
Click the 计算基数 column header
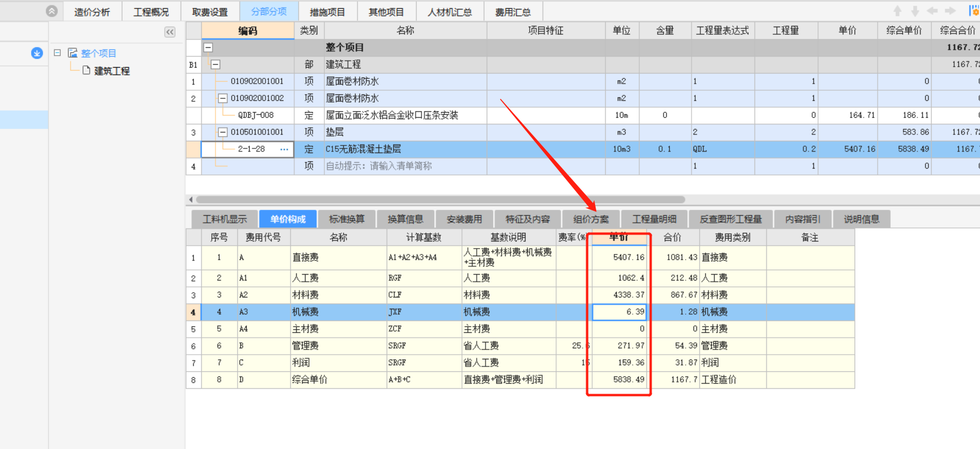424,237
